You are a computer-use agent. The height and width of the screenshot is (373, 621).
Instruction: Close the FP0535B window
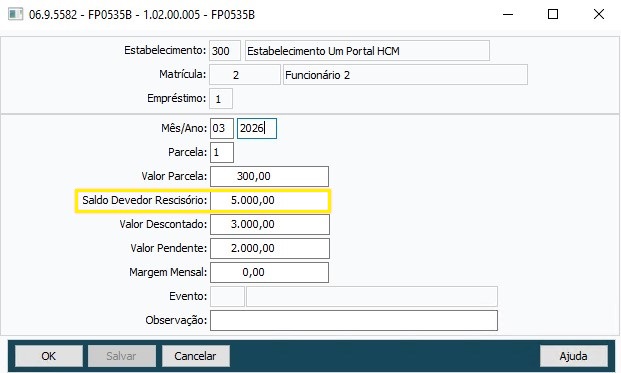pyautogui.click(x=599, y=15)
